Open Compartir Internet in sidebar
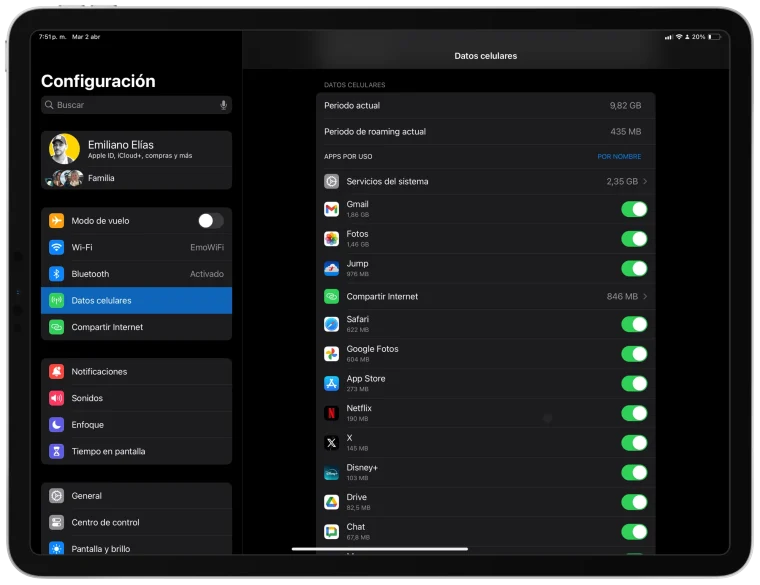The height and width of the screenshot is (585, 760). 136,327
